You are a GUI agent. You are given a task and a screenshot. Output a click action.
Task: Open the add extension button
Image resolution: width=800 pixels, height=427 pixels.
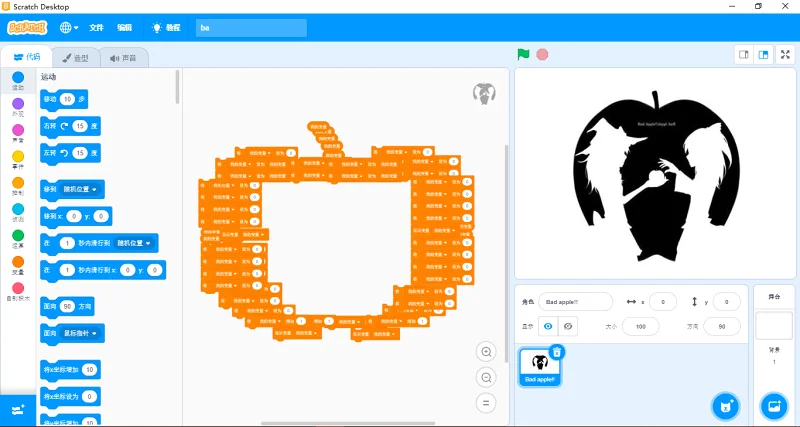tap(18, 410)
